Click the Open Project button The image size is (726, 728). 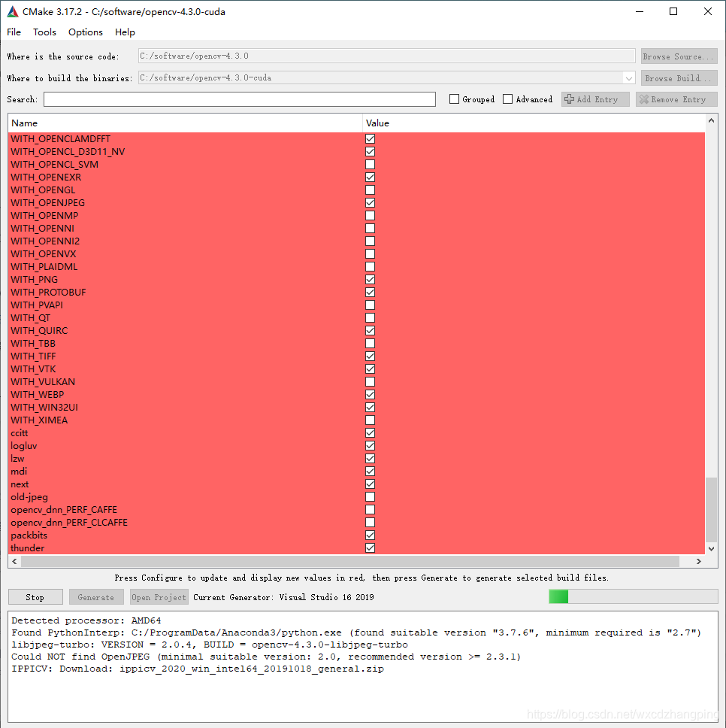pos(159,597)
